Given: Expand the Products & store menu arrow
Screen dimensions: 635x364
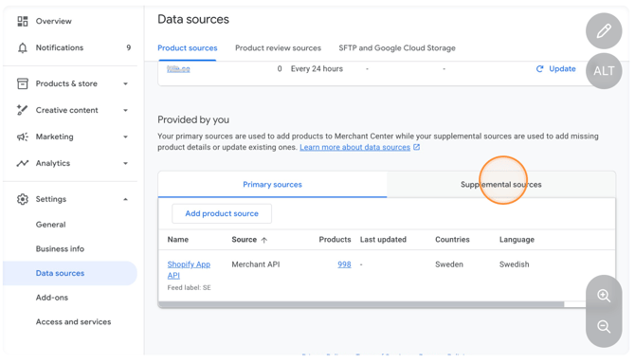Looking at the screenshot, I should pos(125,83).
